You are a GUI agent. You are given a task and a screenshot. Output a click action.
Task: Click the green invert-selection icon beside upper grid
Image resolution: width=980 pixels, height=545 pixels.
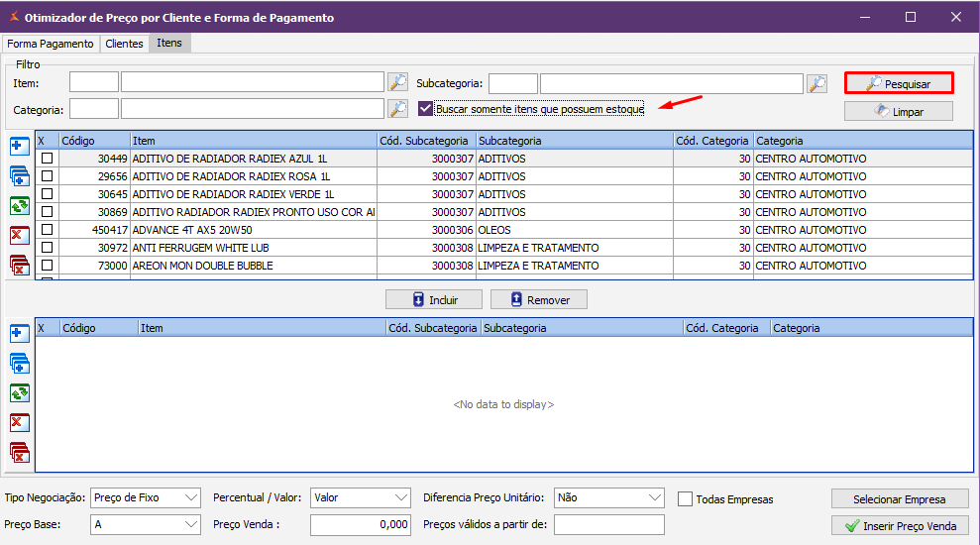click(x=19, y=205)
